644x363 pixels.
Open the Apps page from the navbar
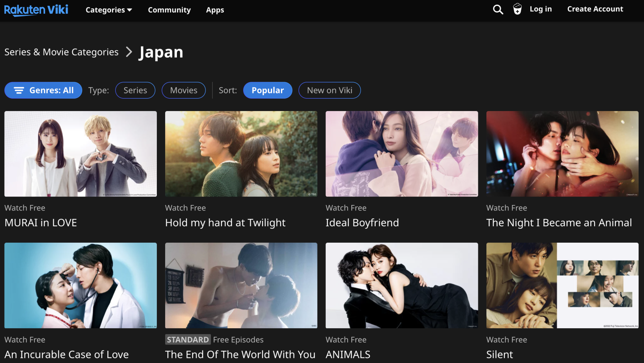pos(215,10)
